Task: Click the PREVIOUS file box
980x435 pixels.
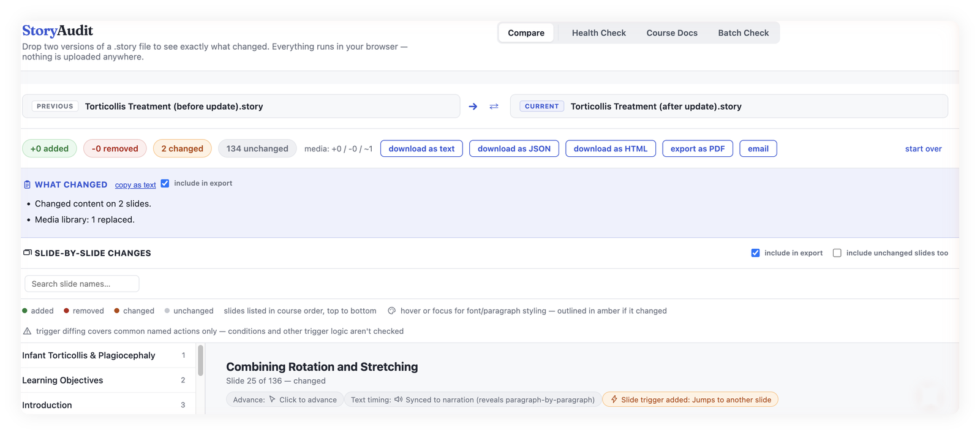Action: [x=241, y=107]
